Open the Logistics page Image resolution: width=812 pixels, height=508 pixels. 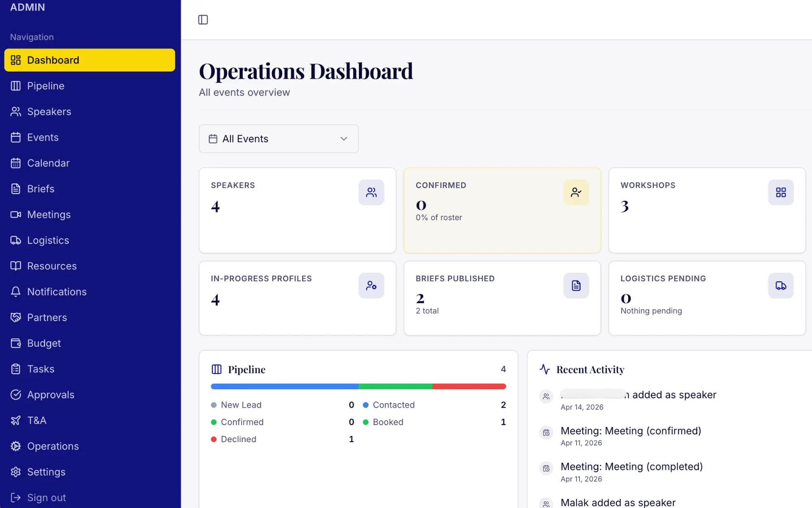pyautogui.click(x=90, y=240)
